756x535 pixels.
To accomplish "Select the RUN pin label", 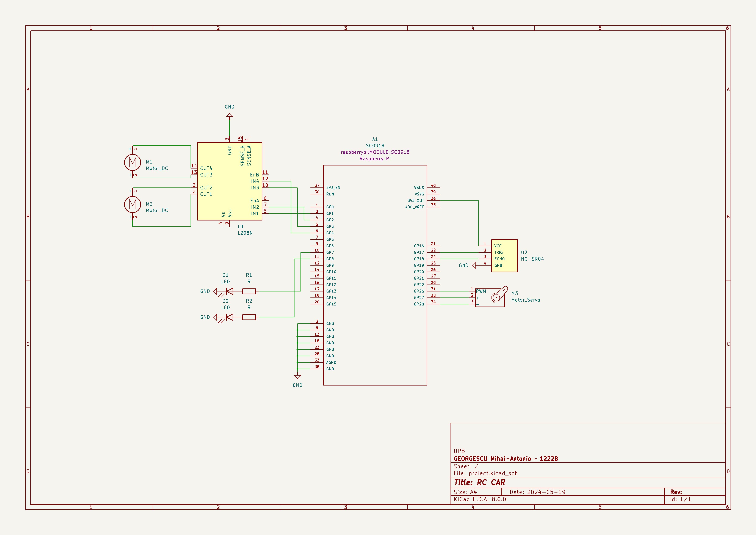I will 330,194.
